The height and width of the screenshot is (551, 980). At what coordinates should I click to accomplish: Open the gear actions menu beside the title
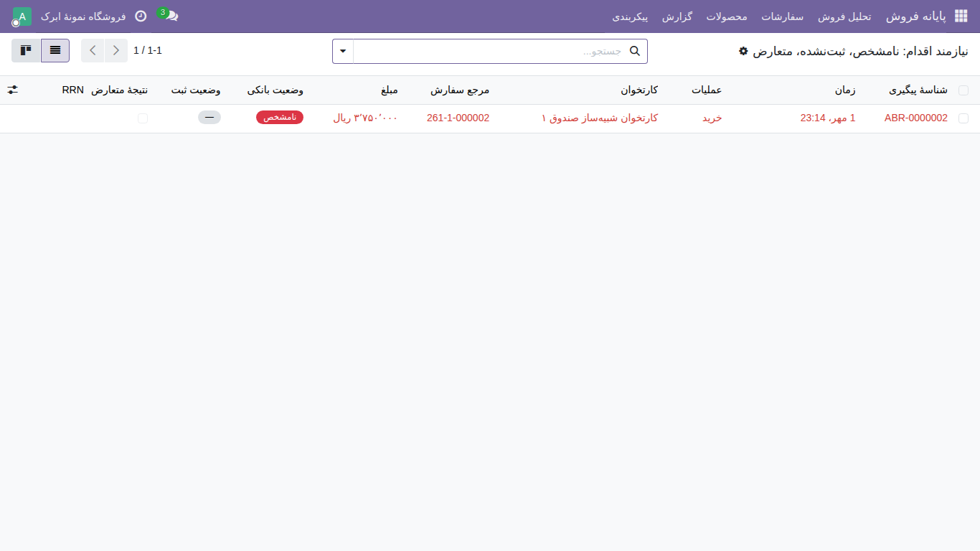743,51
